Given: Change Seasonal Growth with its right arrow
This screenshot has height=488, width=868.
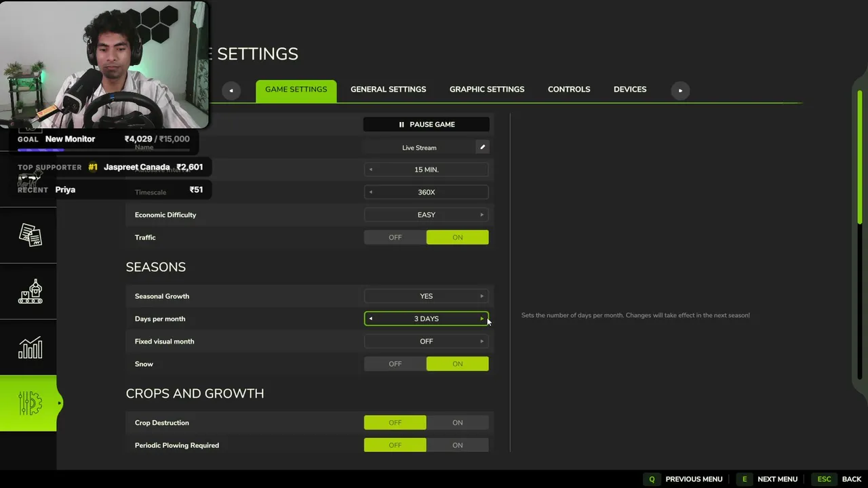Looking at the screenshot, I should 482,296.
